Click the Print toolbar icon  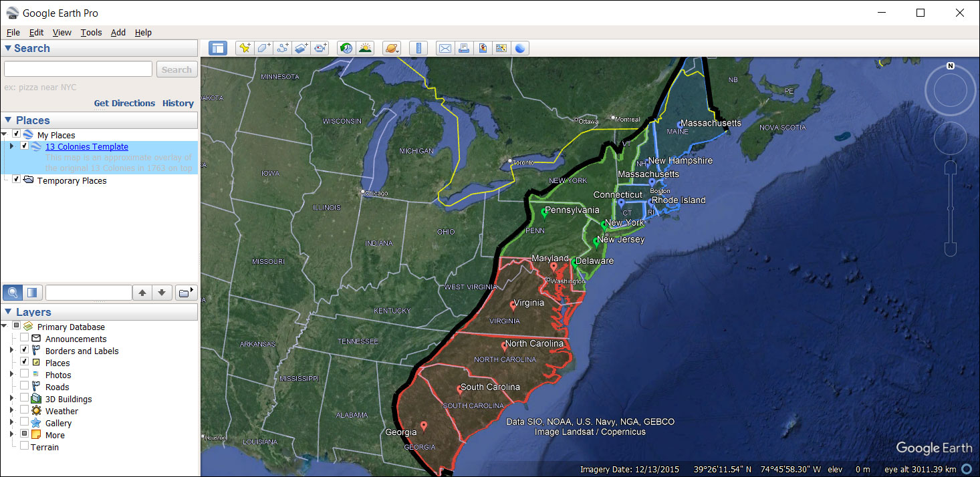pyautogui.click(x=463, y=48)
